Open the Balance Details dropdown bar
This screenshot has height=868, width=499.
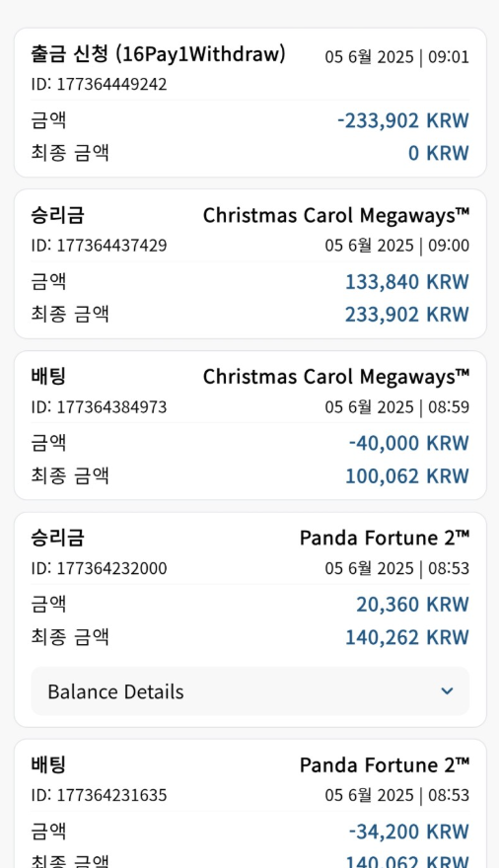tap(250, 691)
